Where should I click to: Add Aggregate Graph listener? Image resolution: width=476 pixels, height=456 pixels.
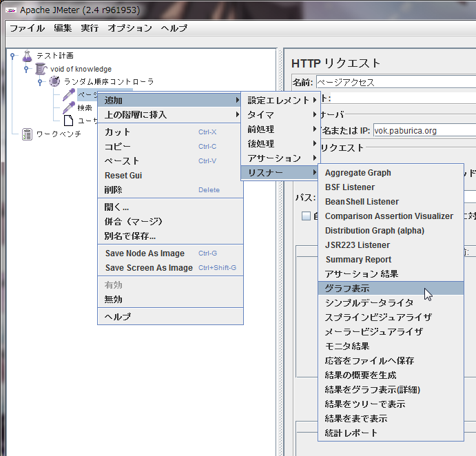pos(391,173)
